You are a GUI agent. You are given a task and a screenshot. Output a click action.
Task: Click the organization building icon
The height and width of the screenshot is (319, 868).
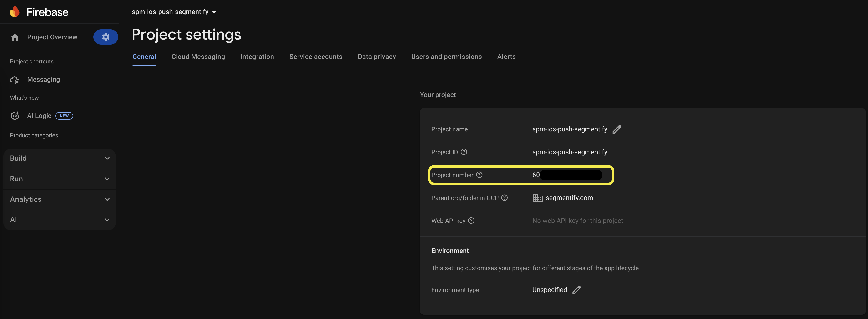click(x=538, y=198)
